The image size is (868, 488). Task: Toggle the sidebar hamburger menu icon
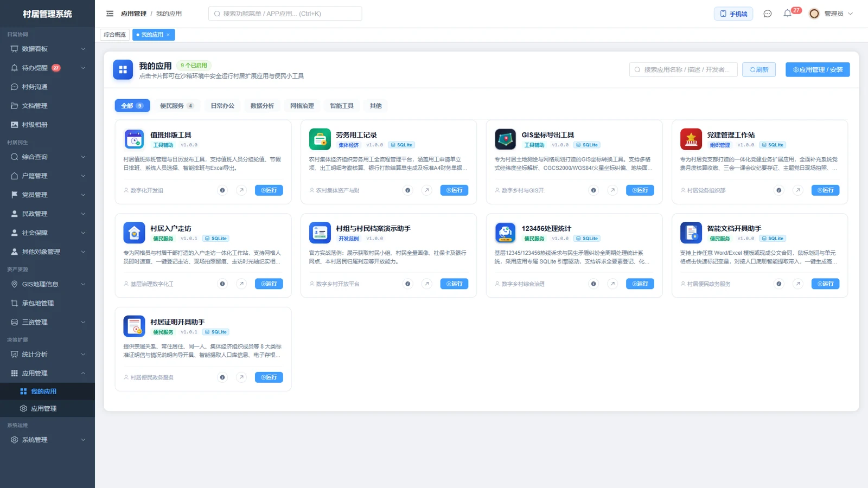click(110, 14)
